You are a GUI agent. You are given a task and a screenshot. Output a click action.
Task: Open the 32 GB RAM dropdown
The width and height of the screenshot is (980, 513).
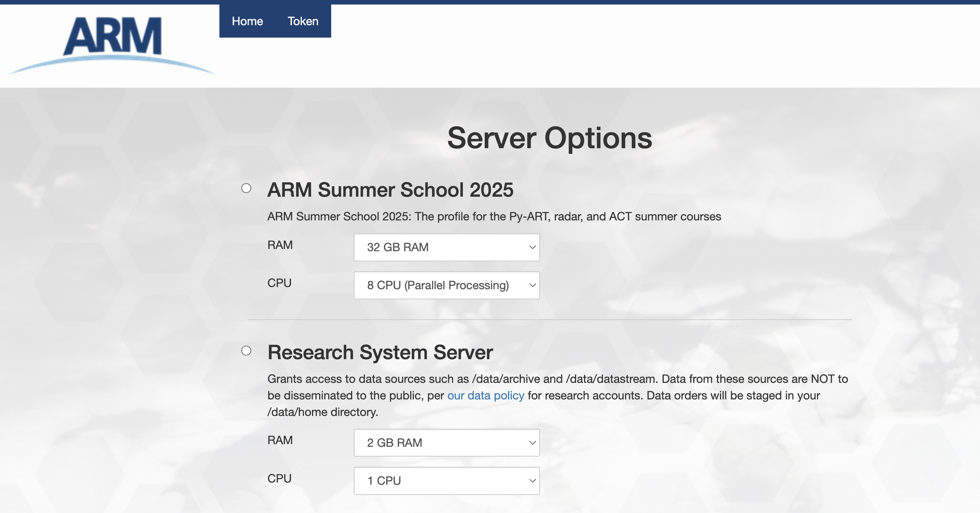pyautogui.click(x=446, y=247)
